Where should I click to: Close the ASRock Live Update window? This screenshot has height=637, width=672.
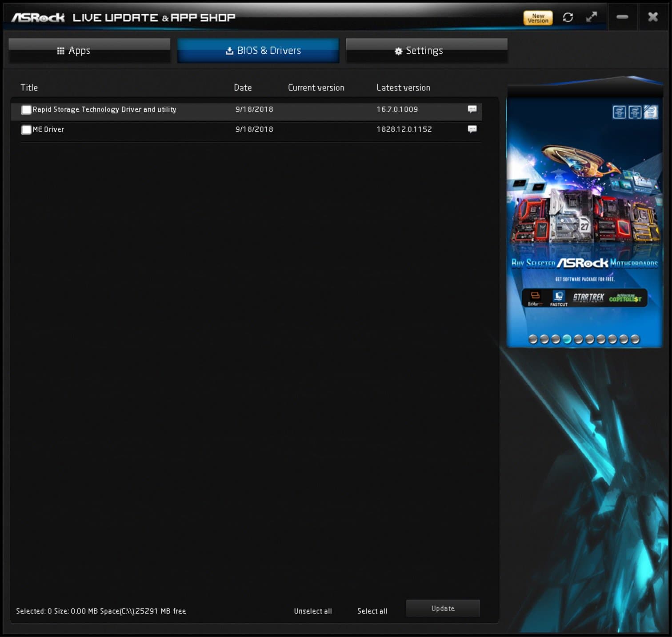[653, 17]
